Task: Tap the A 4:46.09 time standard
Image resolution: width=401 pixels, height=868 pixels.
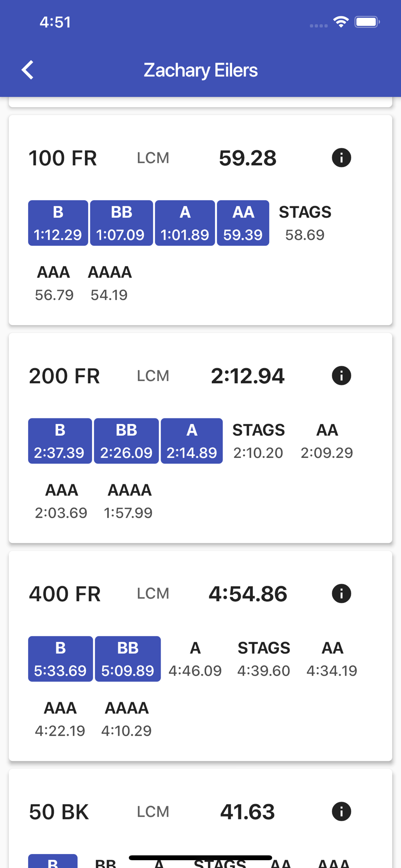Action: click(x=195, y=659)
